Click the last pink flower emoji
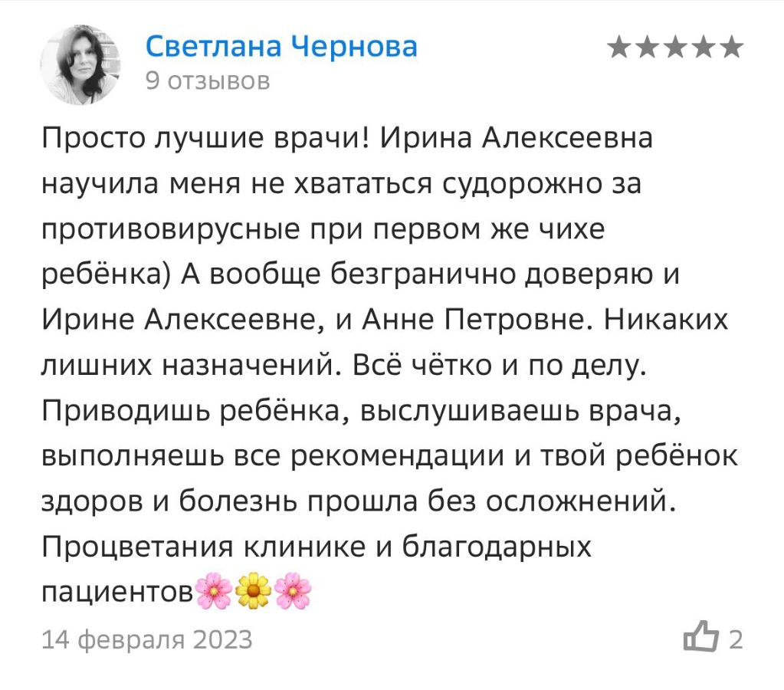Image resolution: width=784 pixels, height=690 pixels. point(293,591)
